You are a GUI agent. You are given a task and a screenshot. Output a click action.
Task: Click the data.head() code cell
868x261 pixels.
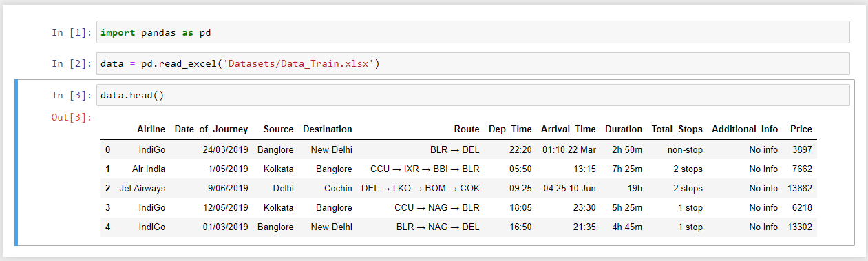coord(473,95)
